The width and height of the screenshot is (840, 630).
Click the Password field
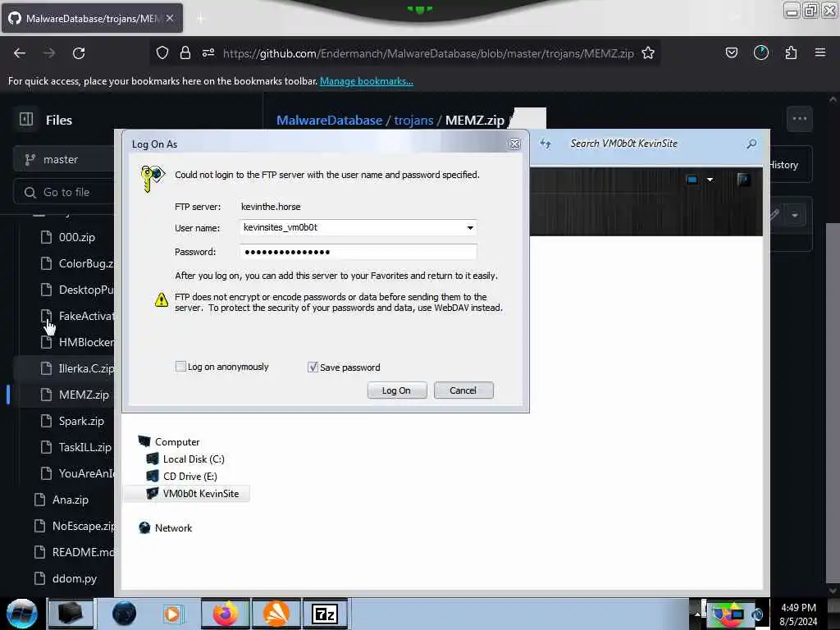point(358,252)
